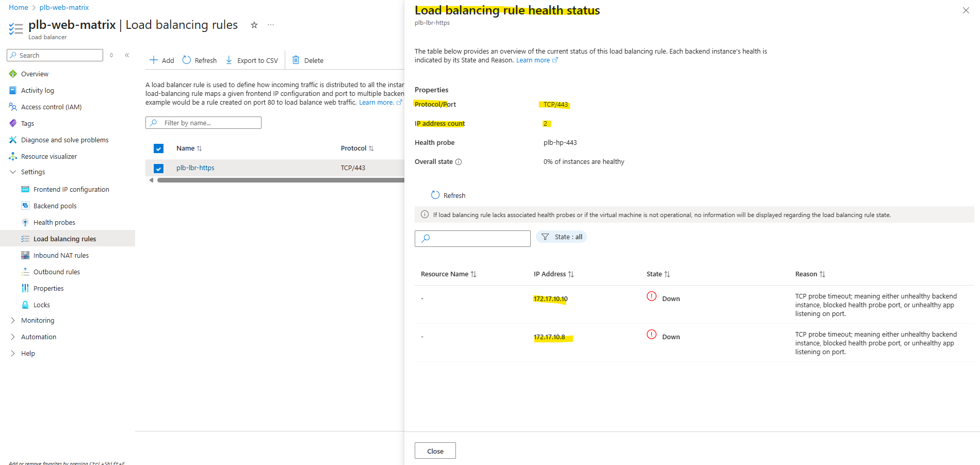Collapse the sidebar with the double chevron icon
Image resolution: width=980 pixels, height=465 pixels.
[x=127, y=55]
